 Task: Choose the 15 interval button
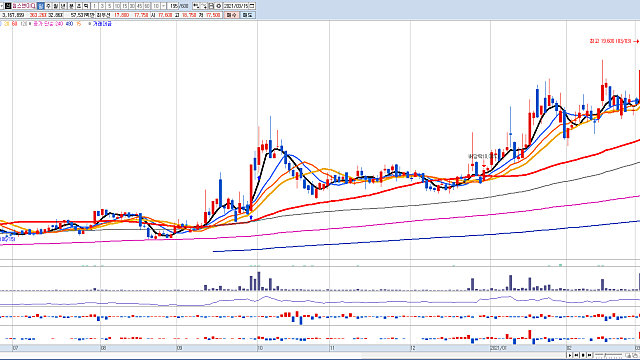[124, 6]
